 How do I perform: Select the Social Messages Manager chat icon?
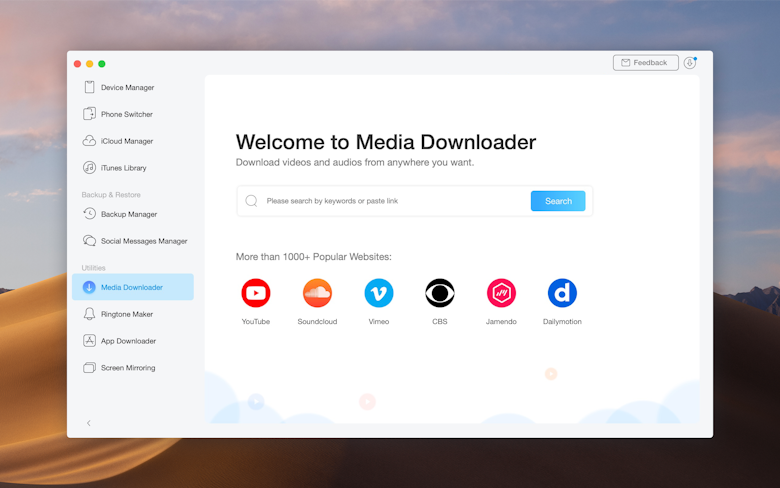(x=89, y=241)
